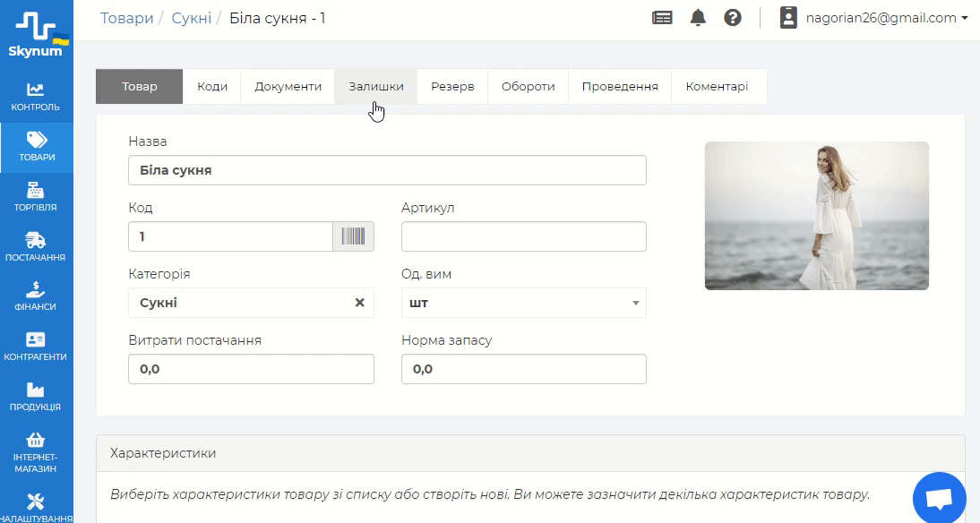Screen dimensions: 980x523
Task: Click the Skynum logo
Action: (36, 34)
